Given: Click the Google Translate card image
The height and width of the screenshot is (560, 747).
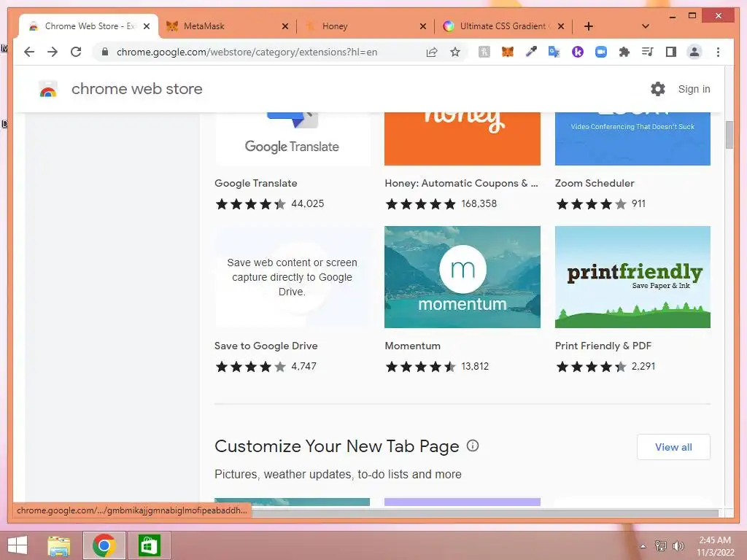Looking at the screenshot, I should coord(292,139).
